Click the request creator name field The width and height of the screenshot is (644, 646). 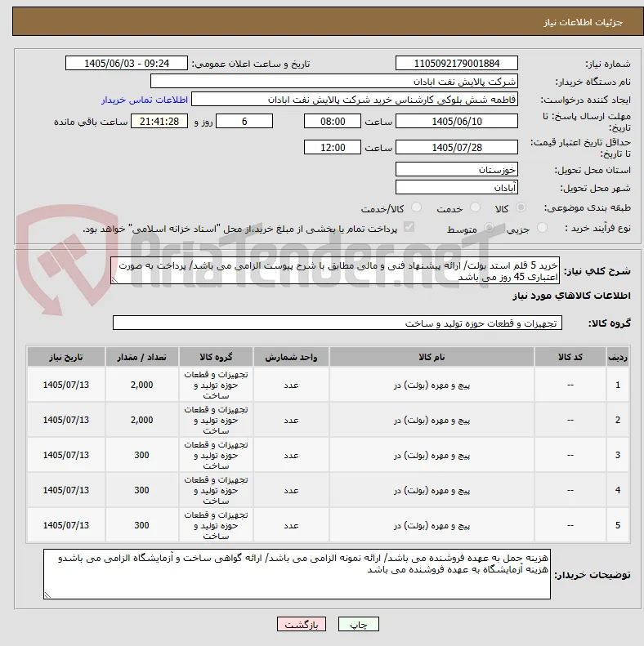pyautogui.click(x=355, y=100)
